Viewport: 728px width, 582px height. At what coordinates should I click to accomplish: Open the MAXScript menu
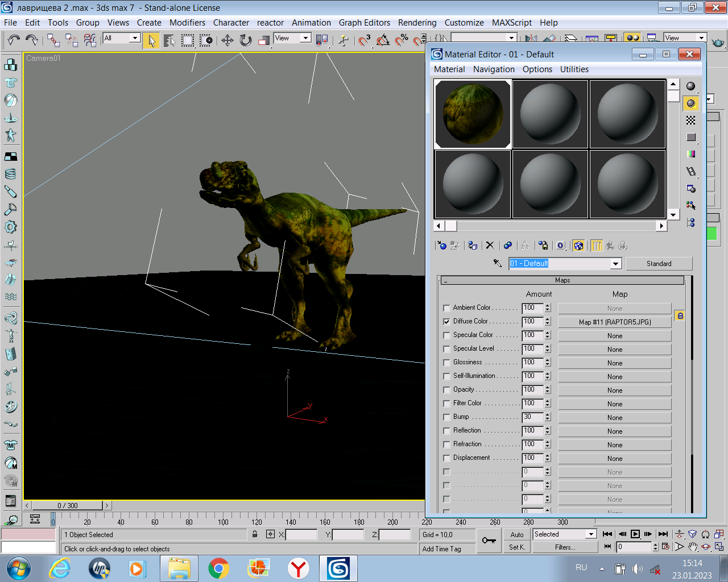pos(511,23)
